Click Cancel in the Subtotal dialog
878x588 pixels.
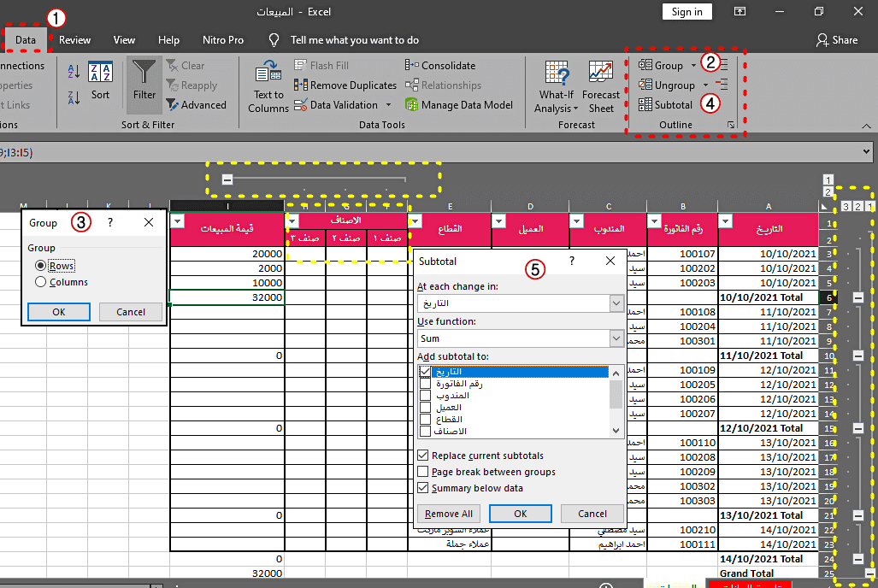pyautogui.click(x=592, y=514)
